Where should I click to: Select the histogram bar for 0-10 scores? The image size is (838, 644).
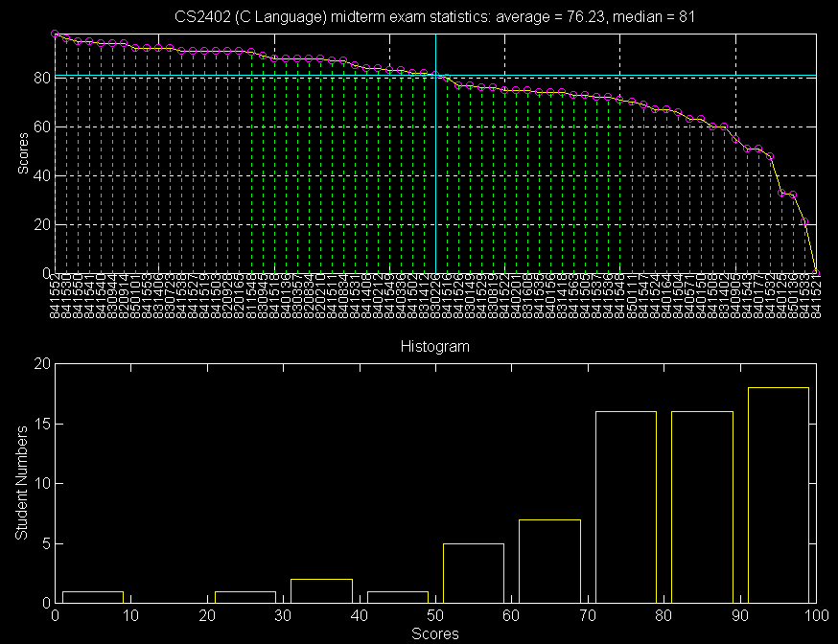click(x=93, y=596)
